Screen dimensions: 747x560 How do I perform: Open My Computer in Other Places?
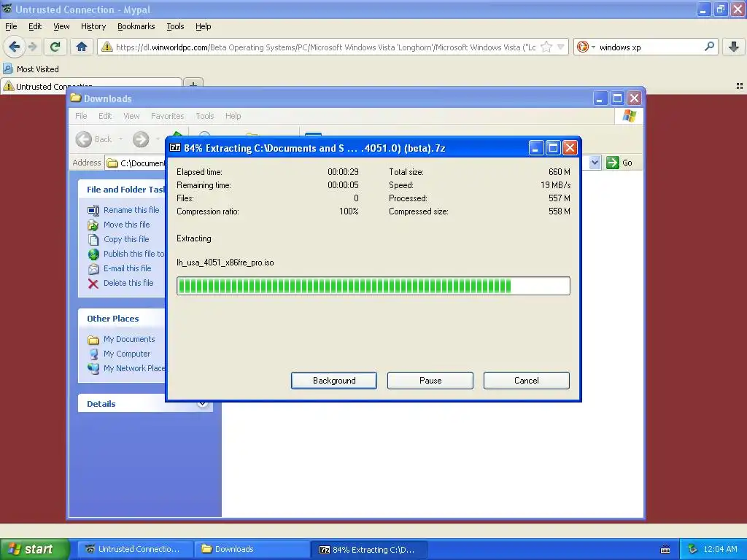point(119,354)
